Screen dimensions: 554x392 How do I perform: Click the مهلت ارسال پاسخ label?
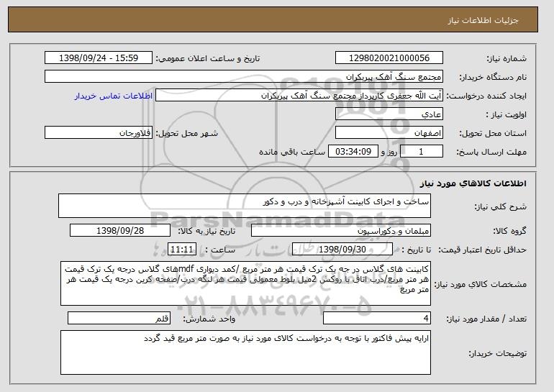(491, 152)
